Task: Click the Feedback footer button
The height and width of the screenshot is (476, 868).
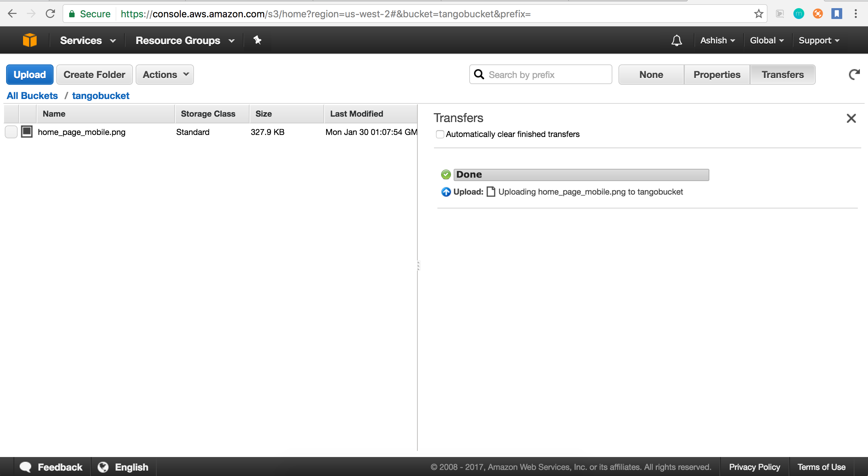Action: pyautogui.click(x=52, y=467)
